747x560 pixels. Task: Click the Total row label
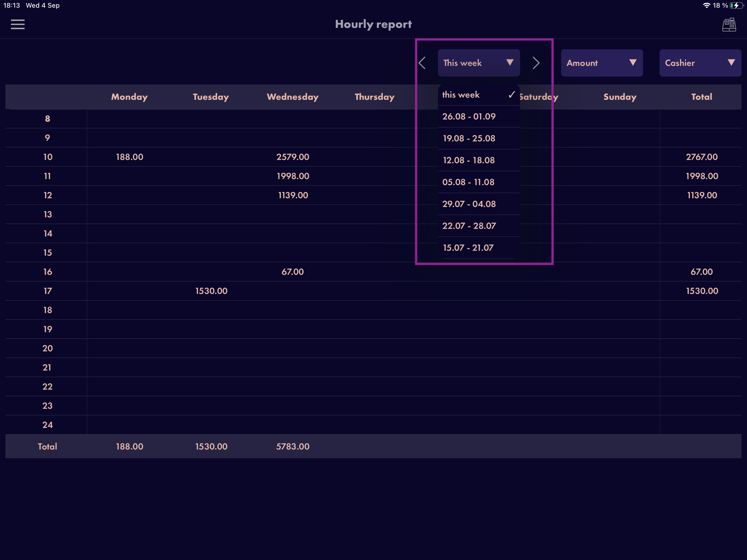point(47,447)
